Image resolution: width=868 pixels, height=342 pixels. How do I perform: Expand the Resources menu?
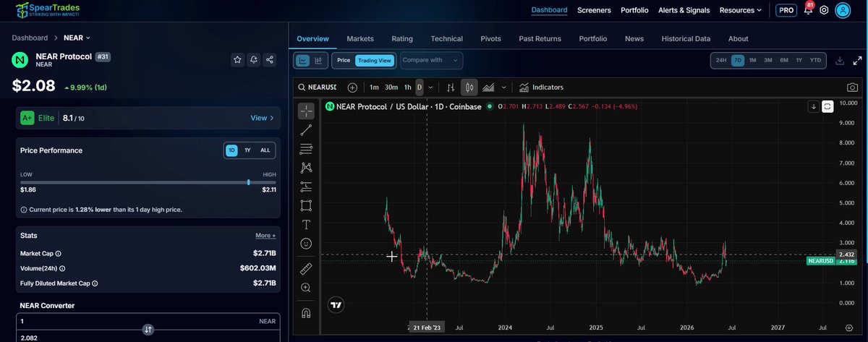740,10
